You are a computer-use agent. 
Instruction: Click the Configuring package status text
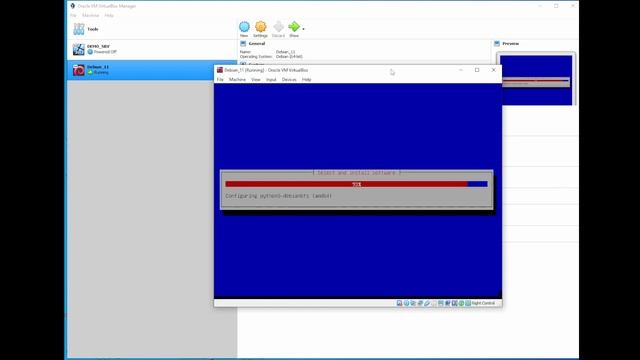279,196
